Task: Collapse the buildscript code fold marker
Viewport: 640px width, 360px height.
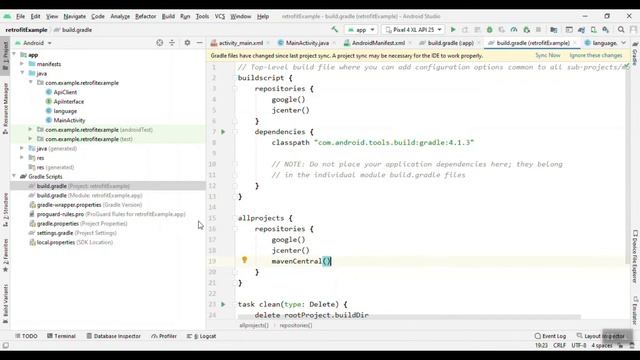Action: coord(235,78)
